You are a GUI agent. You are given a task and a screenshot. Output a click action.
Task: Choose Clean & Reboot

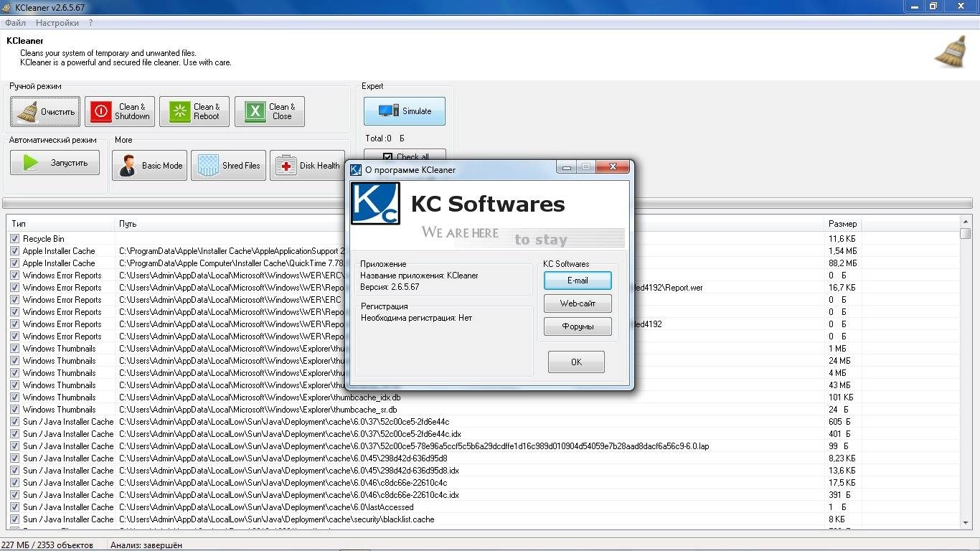(194, 111)
